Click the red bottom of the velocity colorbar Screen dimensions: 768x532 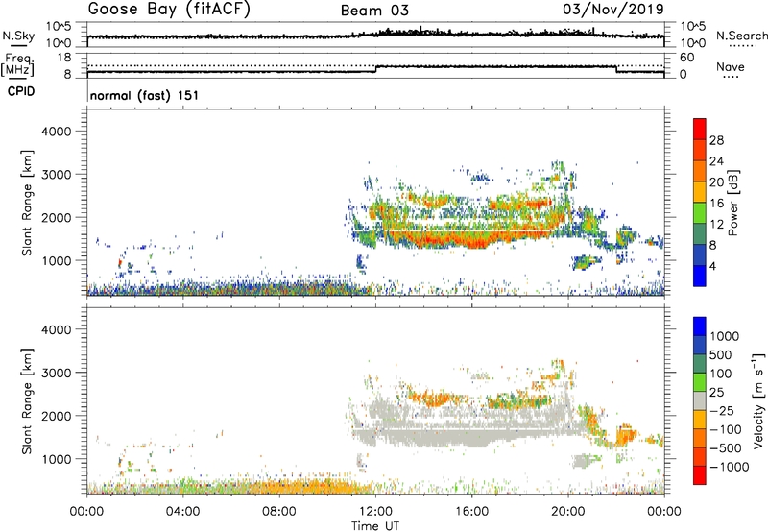pos(700,475)
